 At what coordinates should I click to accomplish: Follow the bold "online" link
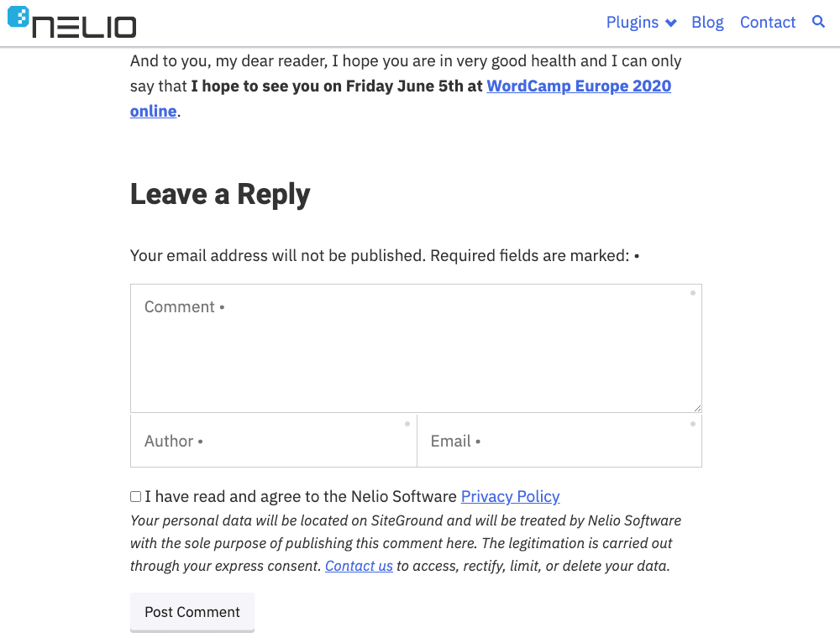(x=153, y=111)
